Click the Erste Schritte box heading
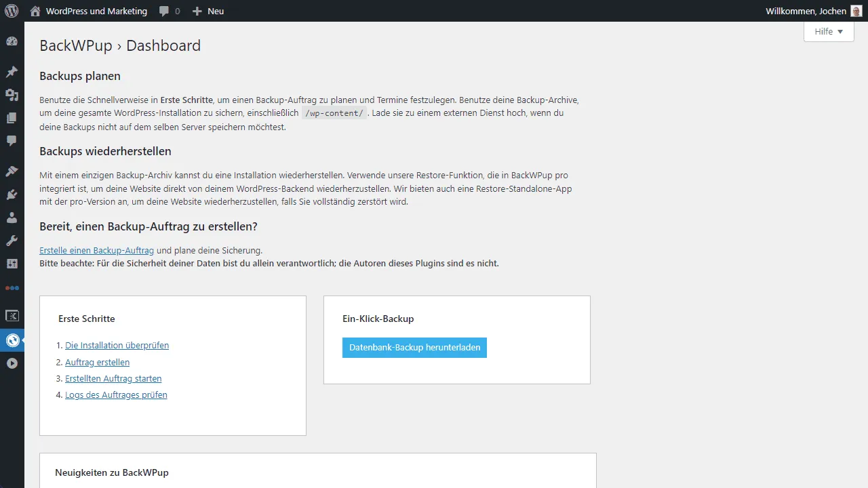Image resolution: width=868 pixels, height=488 pixels. click(x=87, y=319)
